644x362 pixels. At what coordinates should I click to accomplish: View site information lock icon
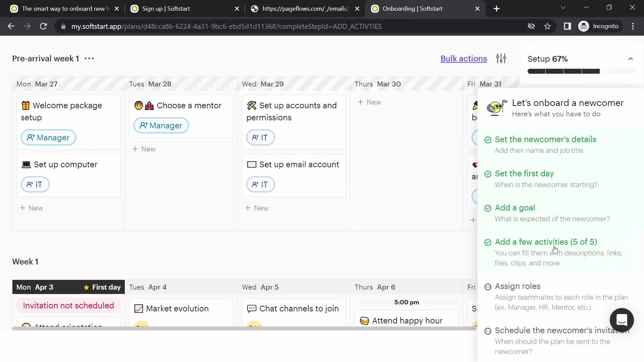tap(63, 26)
